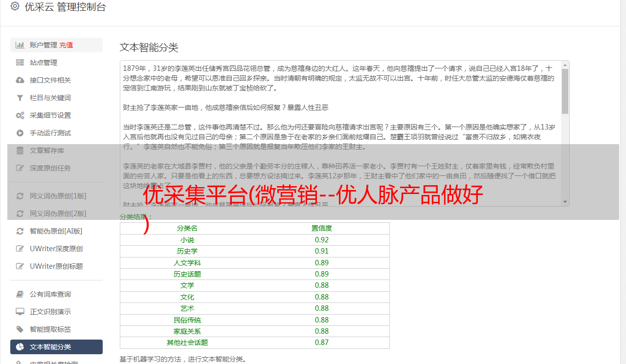This screenshot has height=364, width=626.
Task: Click the monitor icon for 正文识别演示
Action: [x=20, y=312]
